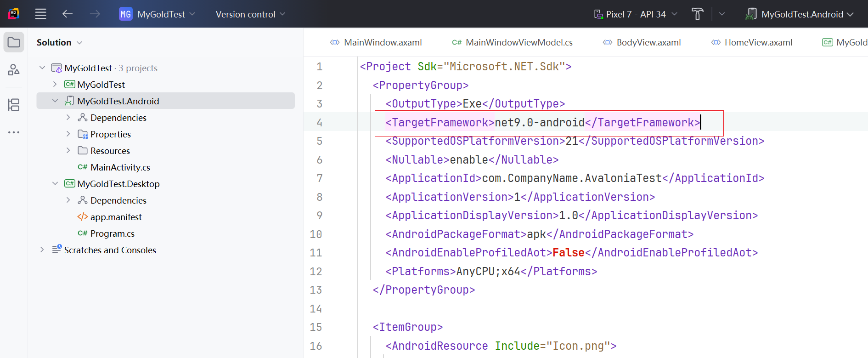Open the third left sidebar tool icon

(14, 105)
